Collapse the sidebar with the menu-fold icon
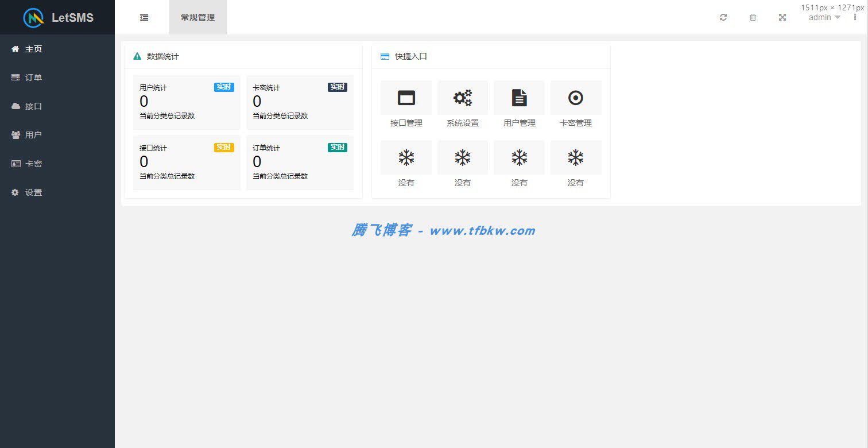This screenshot has width=868, height=448. coord(144,17)
